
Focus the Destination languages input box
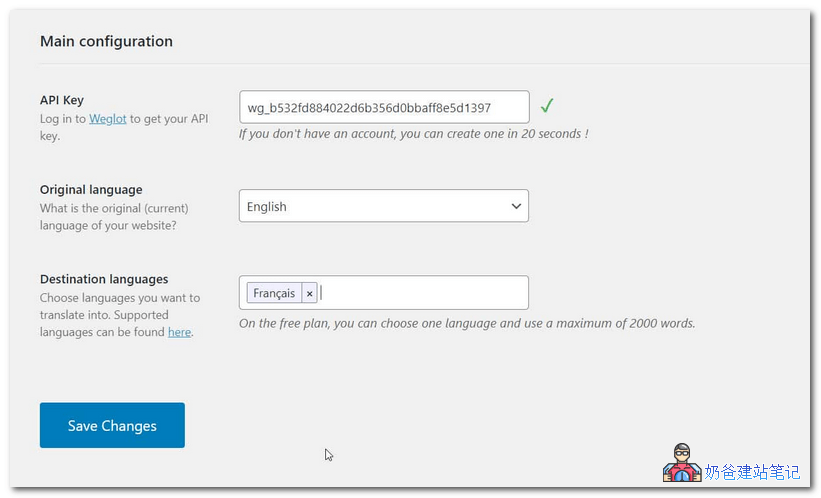[x=420, y=293]
